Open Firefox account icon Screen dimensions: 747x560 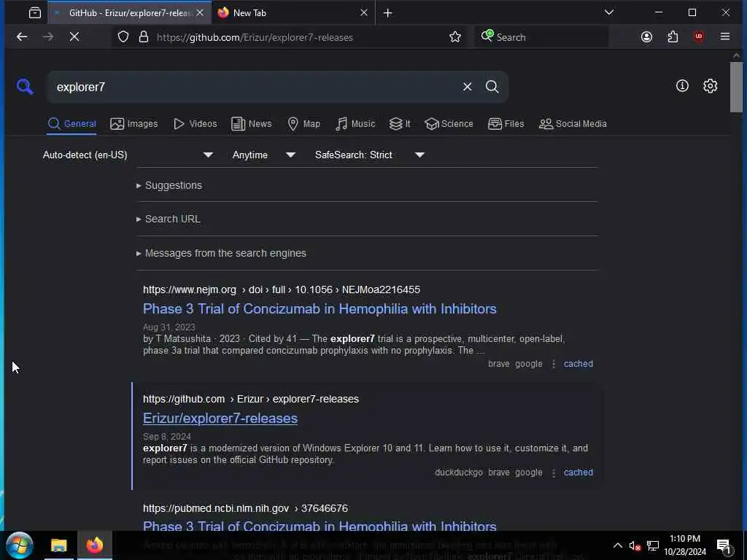(646, 36)
